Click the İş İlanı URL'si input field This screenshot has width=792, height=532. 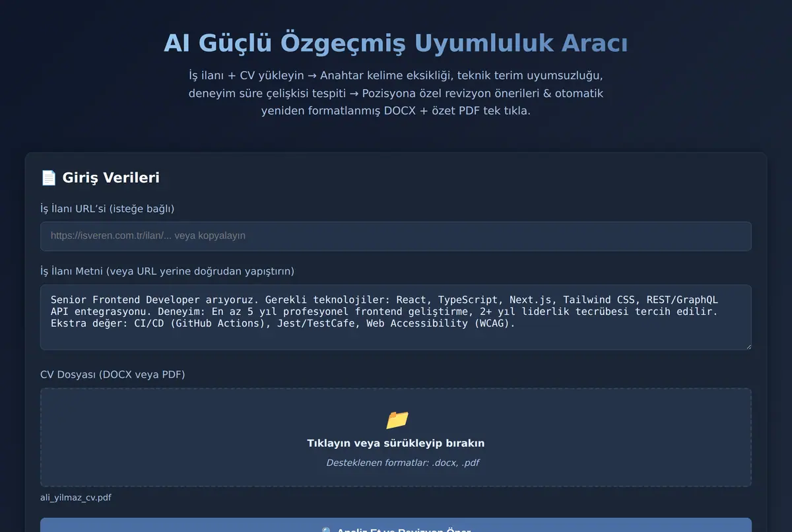pyautogui.click(x=396, y=236)
